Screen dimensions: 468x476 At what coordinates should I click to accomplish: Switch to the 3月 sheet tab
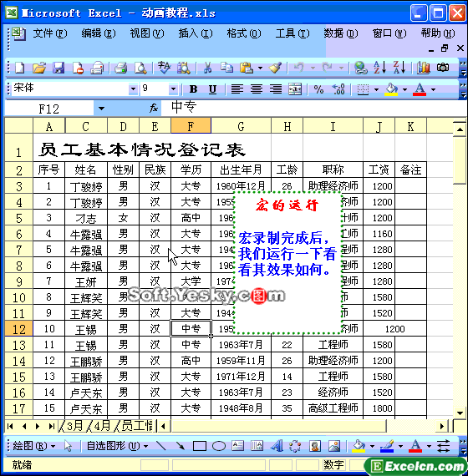[x=74, y=426]
